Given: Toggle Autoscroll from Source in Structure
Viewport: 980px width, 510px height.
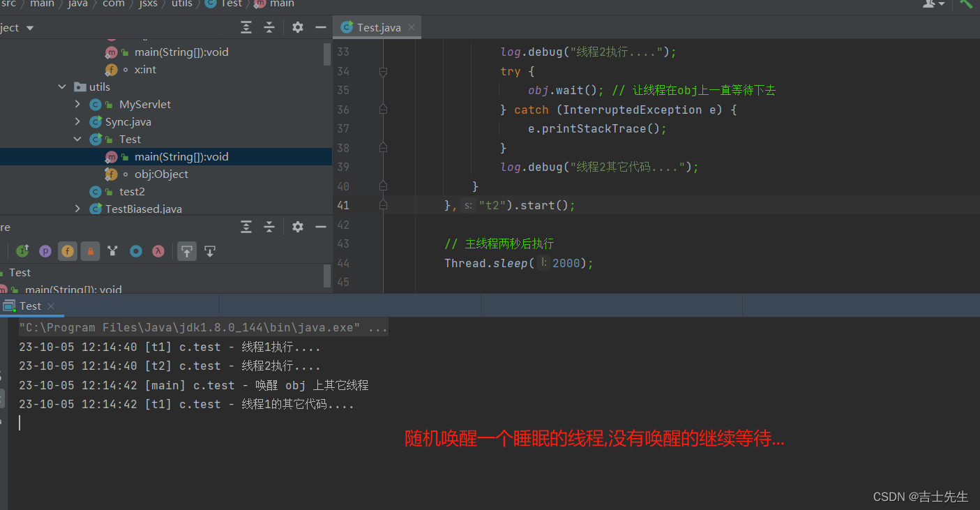Looking at the screenshot, I should (209, 251).
